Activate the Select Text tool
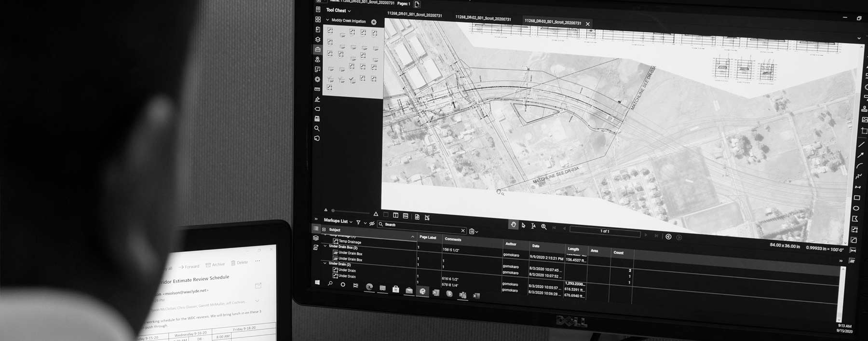The width and height of the screenshot is (868, 341). click(533, 226)
